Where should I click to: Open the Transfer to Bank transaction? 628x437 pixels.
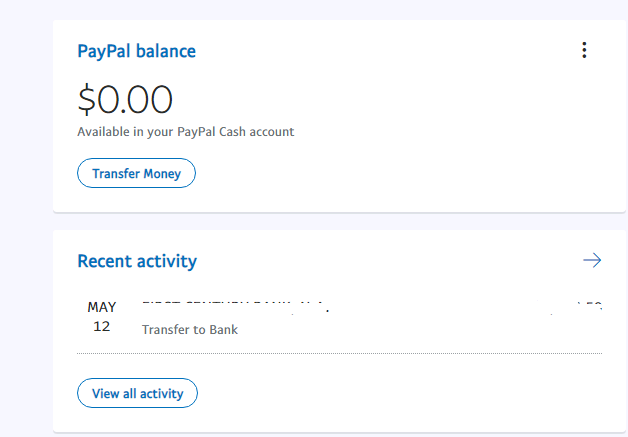click(x=190, y=329)
